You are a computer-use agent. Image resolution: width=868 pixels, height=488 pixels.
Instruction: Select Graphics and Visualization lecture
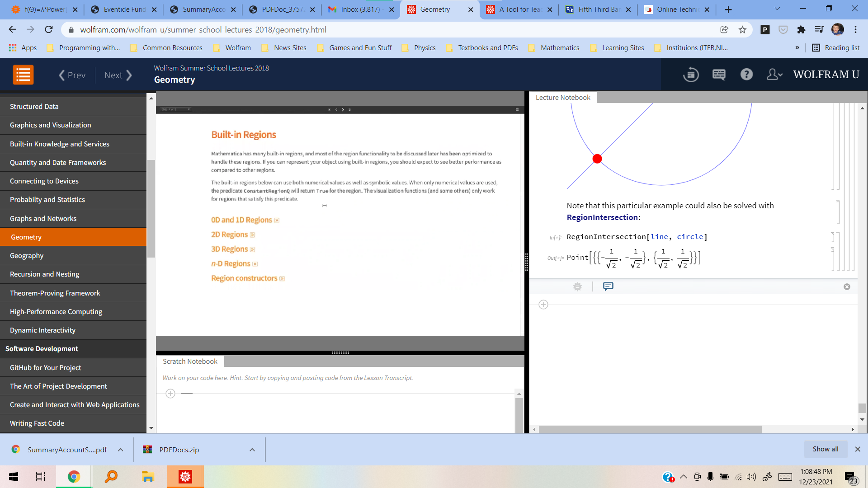(x=73, y=125)
